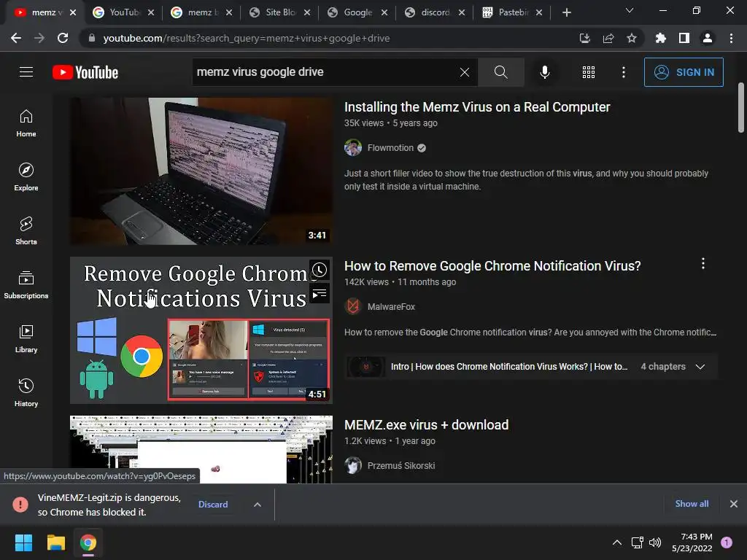
Task: Go to Home in the sidebar
Action: tap(26, 122)
